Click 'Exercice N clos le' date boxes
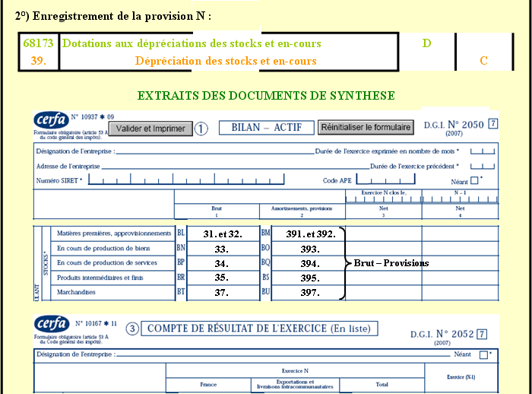The width and height of the screenshot is (532, 394). [x=383, y=199]
